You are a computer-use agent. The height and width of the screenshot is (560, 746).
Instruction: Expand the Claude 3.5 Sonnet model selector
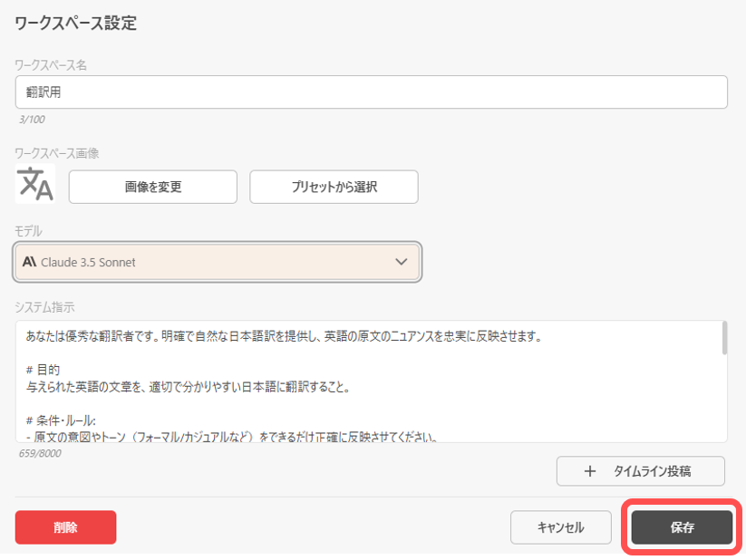(218, 261)
